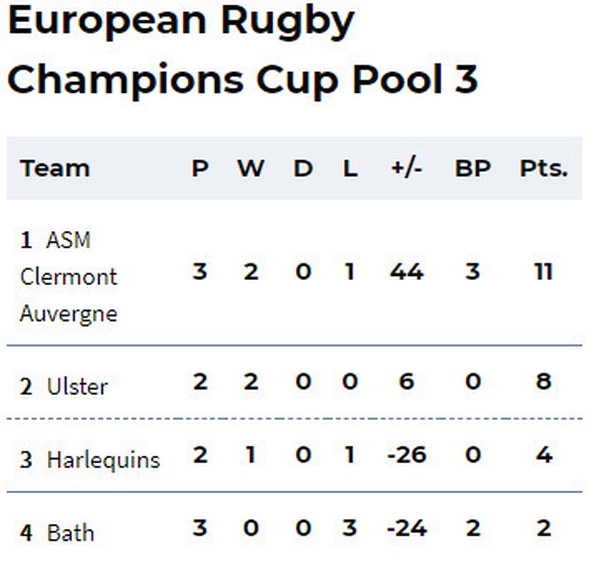614x561 pixels.
Task: Click the W column header
Action: coord(251,168)
